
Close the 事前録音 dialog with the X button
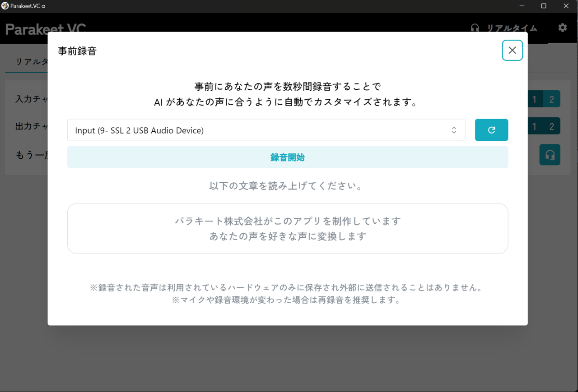[512, 50]
